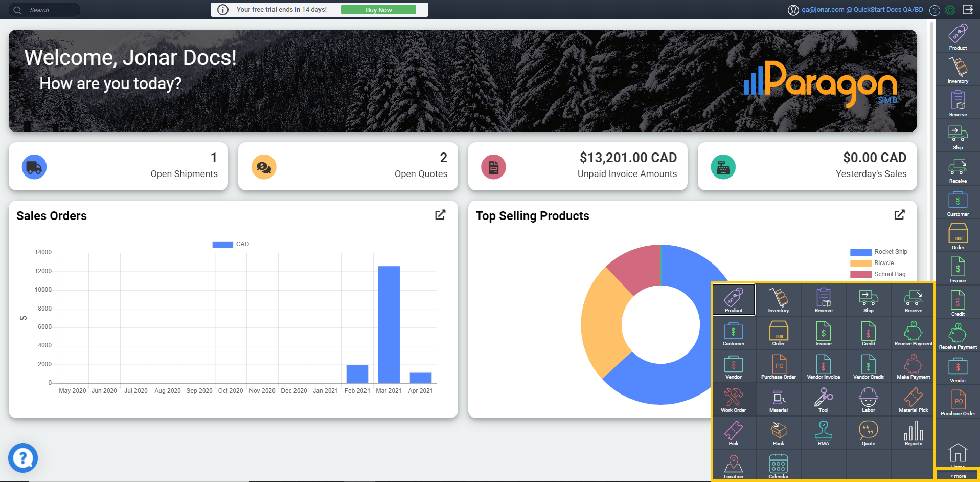Go to Home via the sidebar house icon
This screenshot has height=482, width=980.
[x=958, y=454]
